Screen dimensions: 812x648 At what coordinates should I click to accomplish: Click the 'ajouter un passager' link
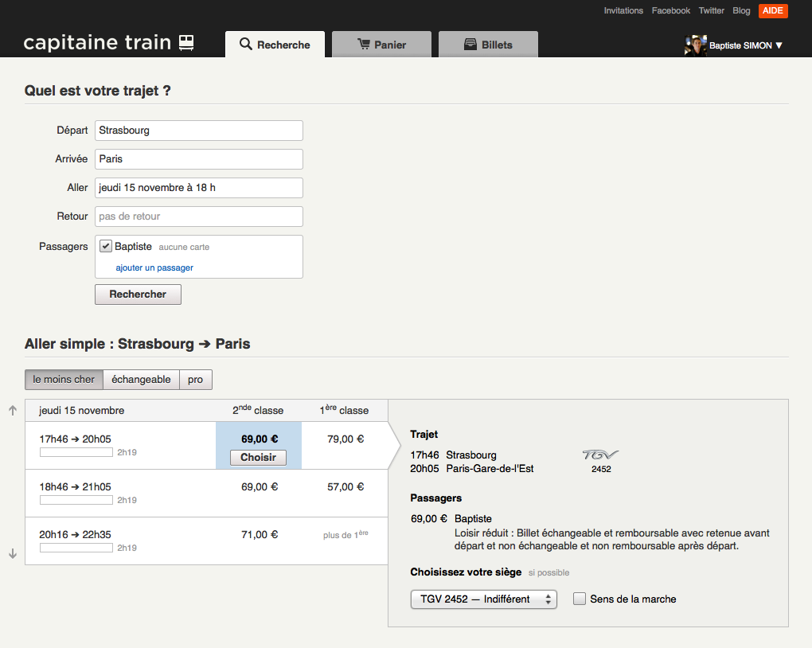154,267
